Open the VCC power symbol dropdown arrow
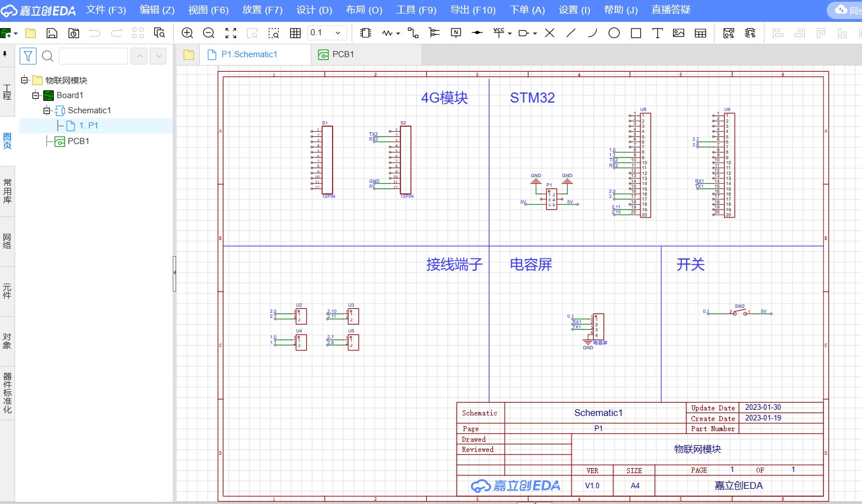This screenshot has height=504, width=862. [x=510, y=33]
